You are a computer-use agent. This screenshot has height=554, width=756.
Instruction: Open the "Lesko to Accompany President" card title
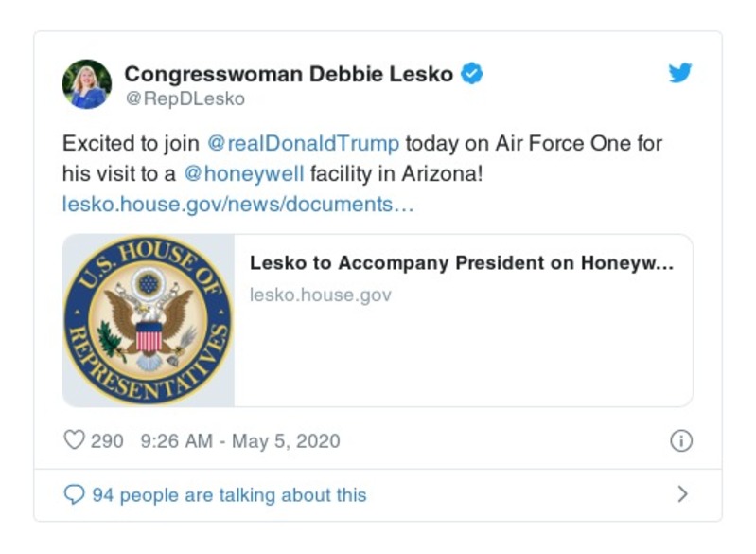[461, 264]
